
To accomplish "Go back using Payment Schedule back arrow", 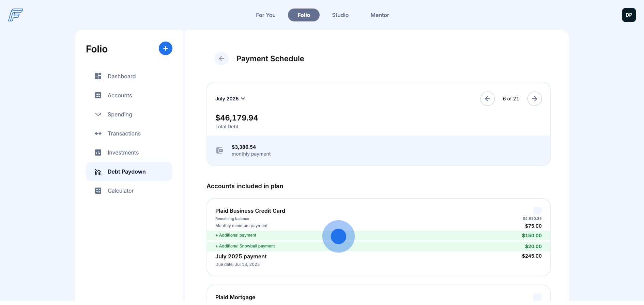I will 221,59.
